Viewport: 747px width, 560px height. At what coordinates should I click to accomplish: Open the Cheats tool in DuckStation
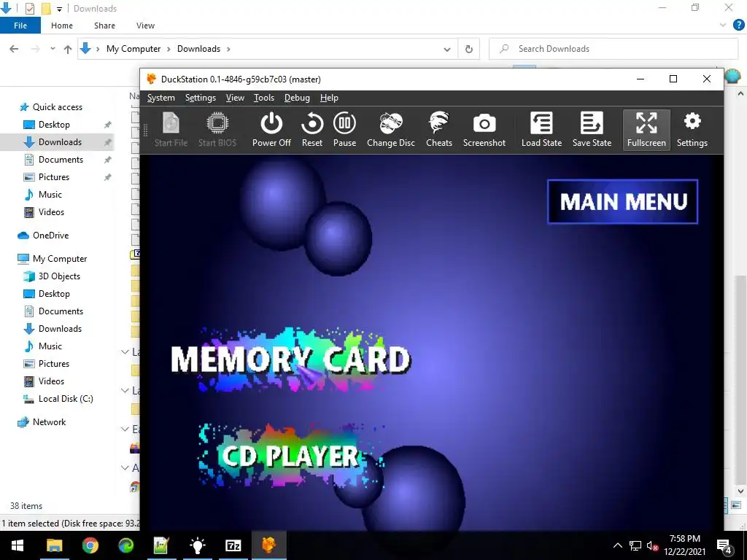pyautogui.click(x=438, y=130)
